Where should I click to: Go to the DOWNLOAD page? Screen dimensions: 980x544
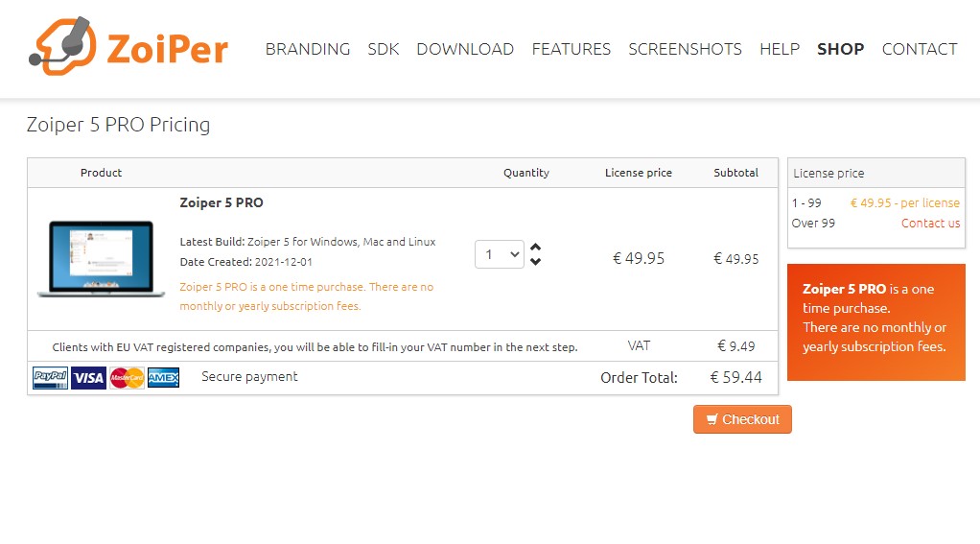465,49
